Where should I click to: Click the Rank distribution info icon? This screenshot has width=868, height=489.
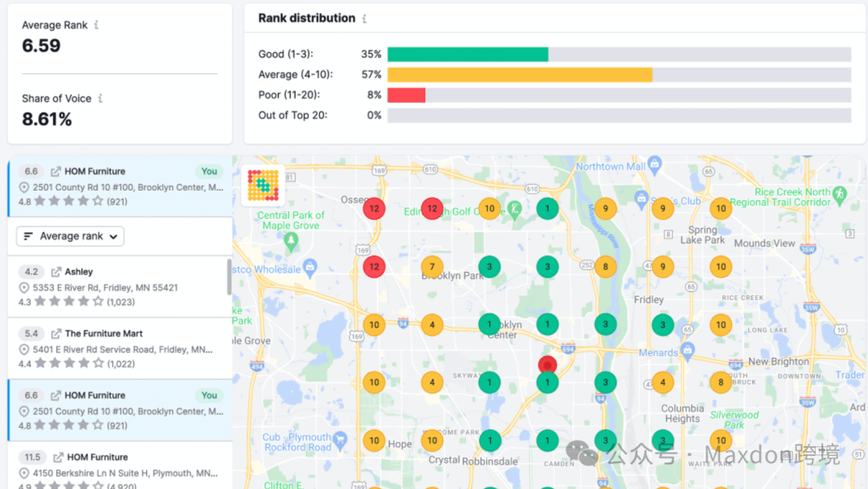coord(364,18)
